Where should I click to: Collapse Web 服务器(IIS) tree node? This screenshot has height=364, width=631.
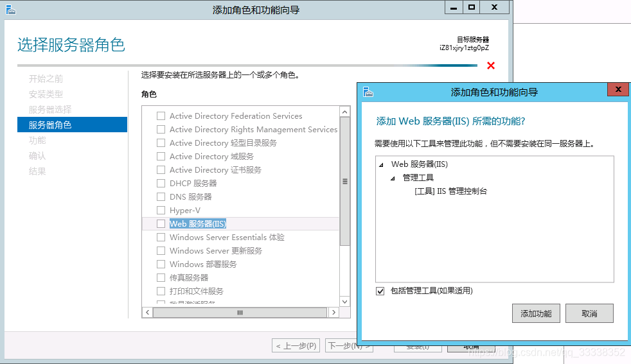381,164
